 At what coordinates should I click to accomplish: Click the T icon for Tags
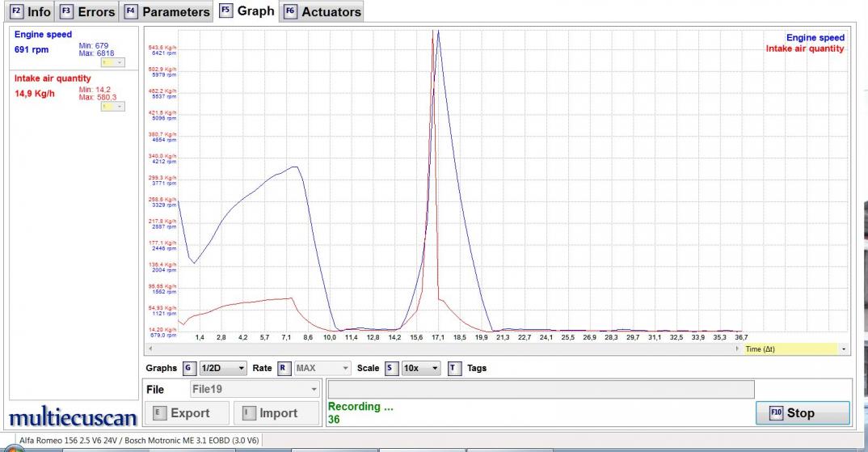click(454, 368)
